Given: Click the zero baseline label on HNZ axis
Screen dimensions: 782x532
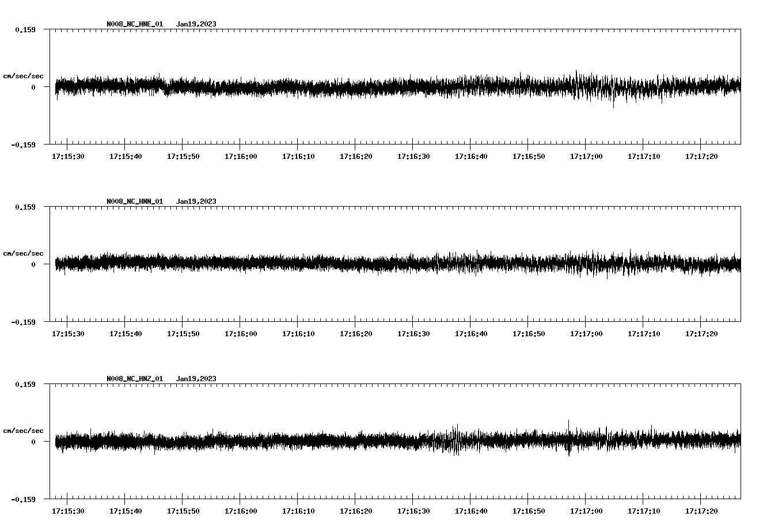Looking at the screenshot, I should click(x=33, y=442).
